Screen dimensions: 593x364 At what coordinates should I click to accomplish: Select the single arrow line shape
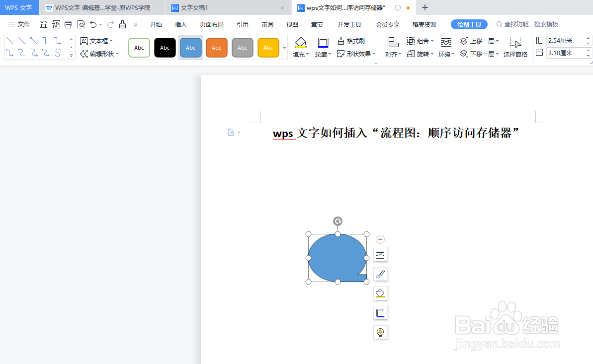[22, 41]
